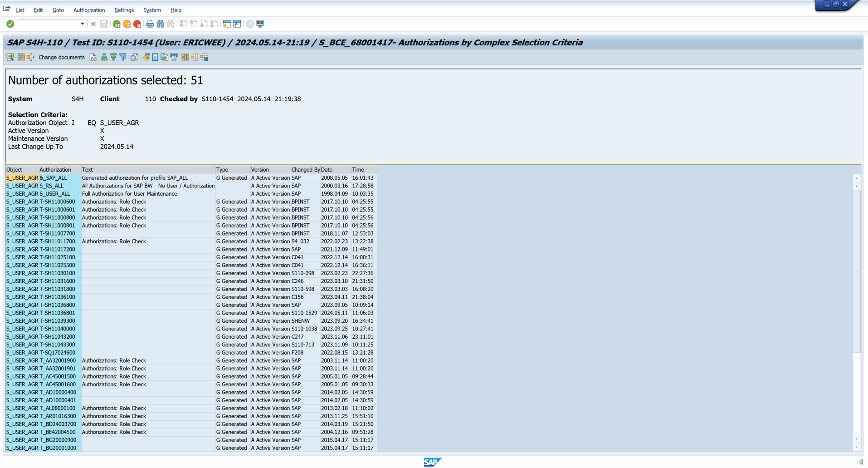Open the Authorization menu
The height and width of the screenshot is (468, 868).
tap(89, 10)
